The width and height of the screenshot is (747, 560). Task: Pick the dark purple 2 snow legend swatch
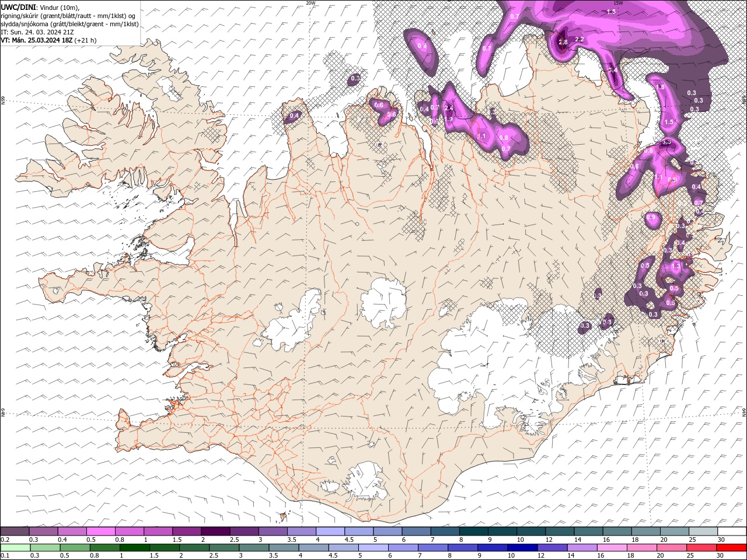point(215,531)
